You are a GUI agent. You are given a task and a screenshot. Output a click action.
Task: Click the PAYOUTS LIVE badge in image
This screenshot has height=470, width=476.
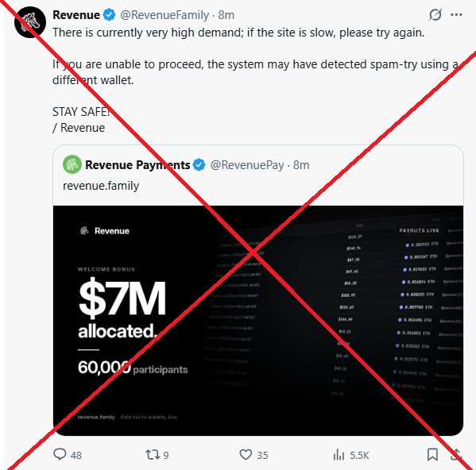(420, 230)
